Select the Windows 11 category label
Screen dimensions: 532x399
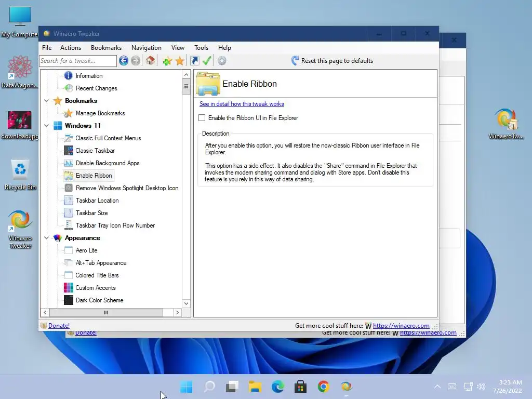(83, 126)
